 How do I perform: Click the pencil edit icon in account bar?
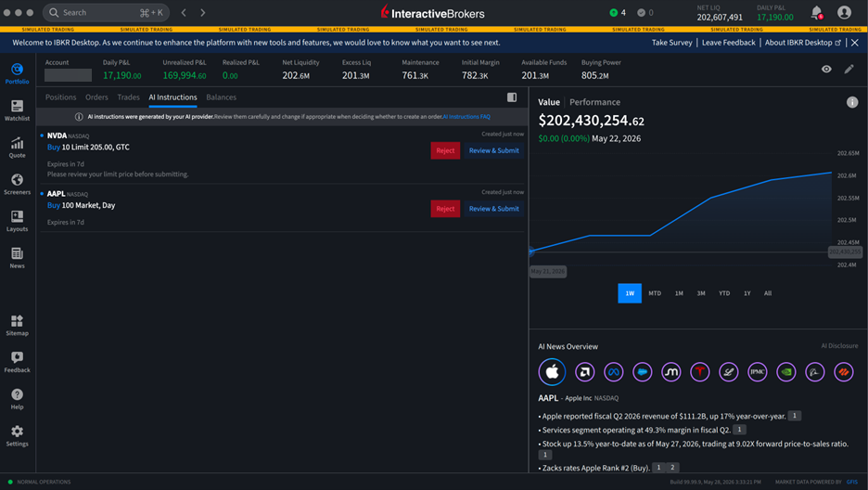(849, 70)
